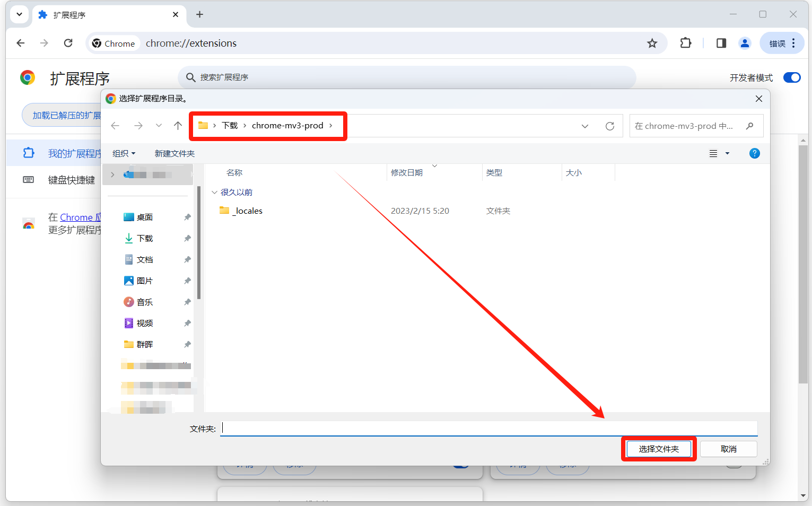Click 新建文件夹 to create a folder
The height and width of the screenshot is (506, 812).
point(174,154)
